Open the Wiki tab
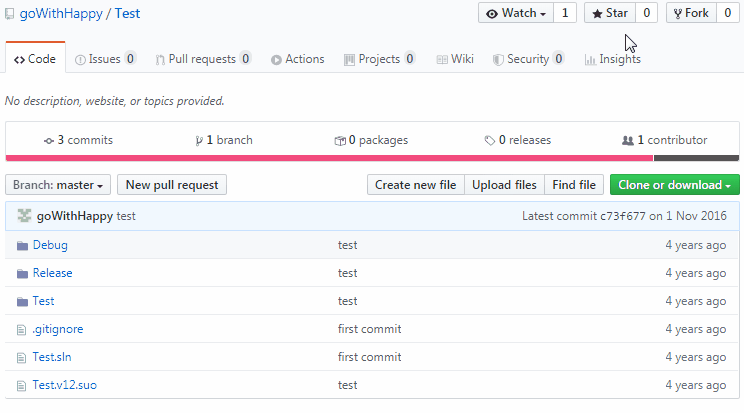The image size is (744, 413). [x=455, y=59]
